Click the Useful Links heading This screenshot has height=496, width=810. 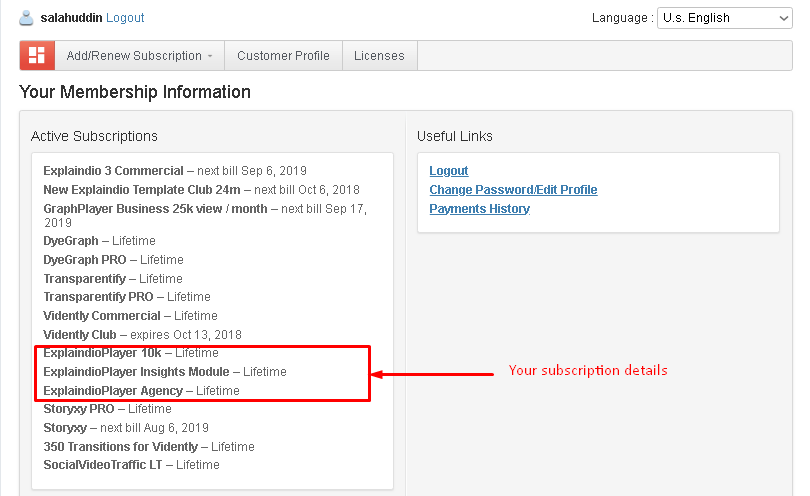(x=455, y=136)
